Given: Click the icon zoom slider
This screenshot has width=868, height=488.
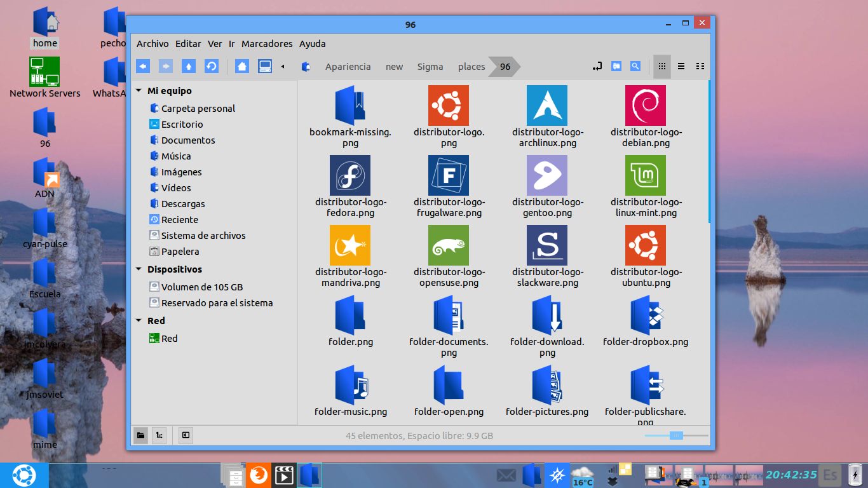Looking at the screenshot, I should (x=676, y=435).
